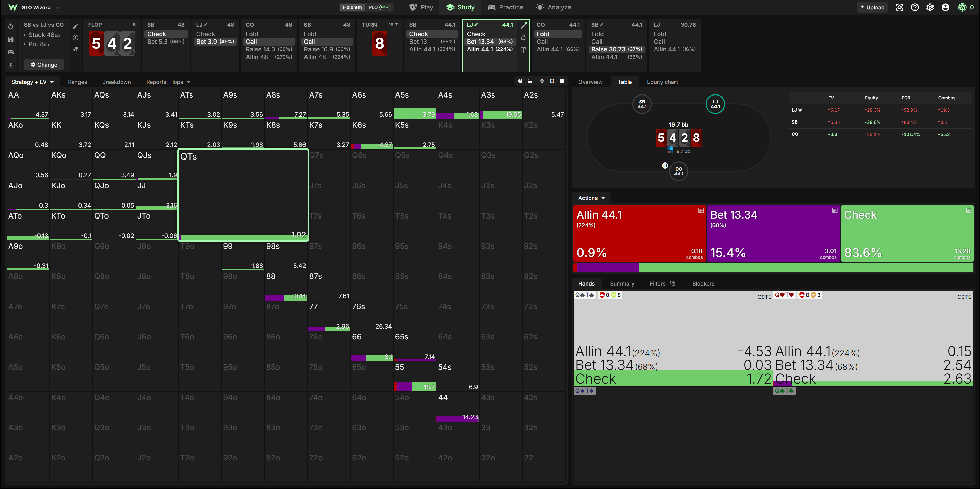Select the Allin 44.1 action card
This screenshot has height=489, width=980.
click(x=639, y=233)
